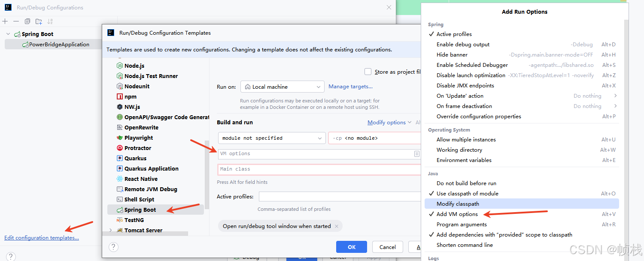Remove 'Open run/debug tool window' chip
644x261 pixels.
(337, 226)
